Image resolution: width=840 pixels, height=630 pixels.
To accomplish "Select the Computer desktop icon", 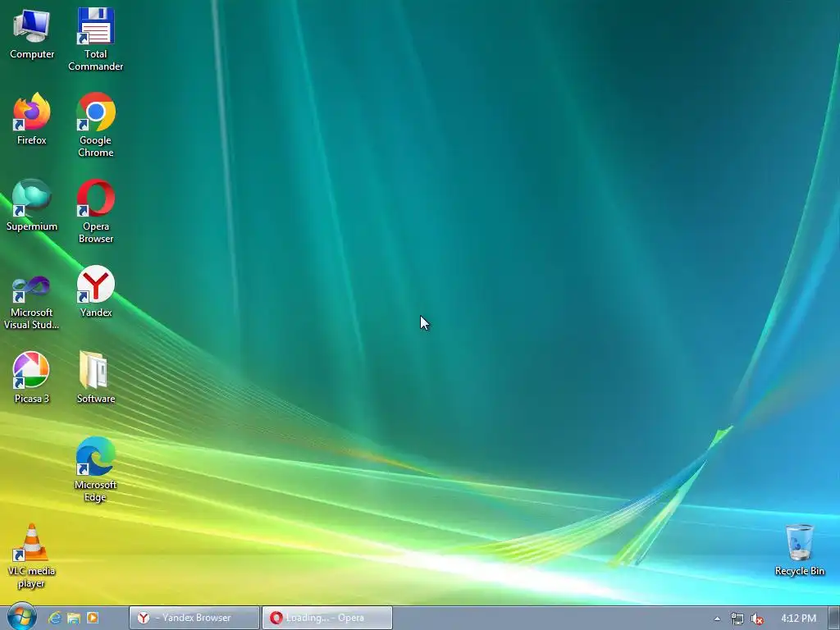I will (x=32, y=33).
